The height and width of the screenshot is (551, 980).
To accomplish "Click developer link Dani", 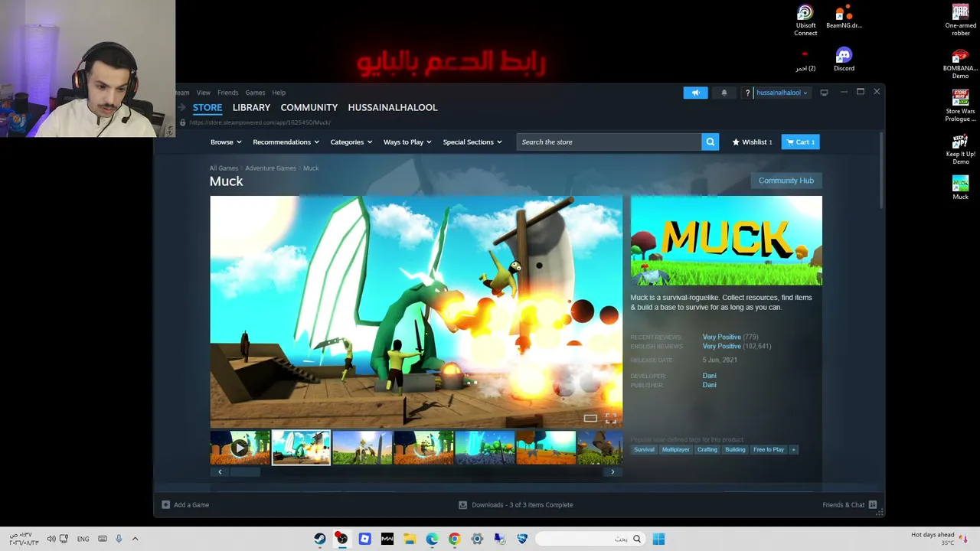I will pos(710,376).
